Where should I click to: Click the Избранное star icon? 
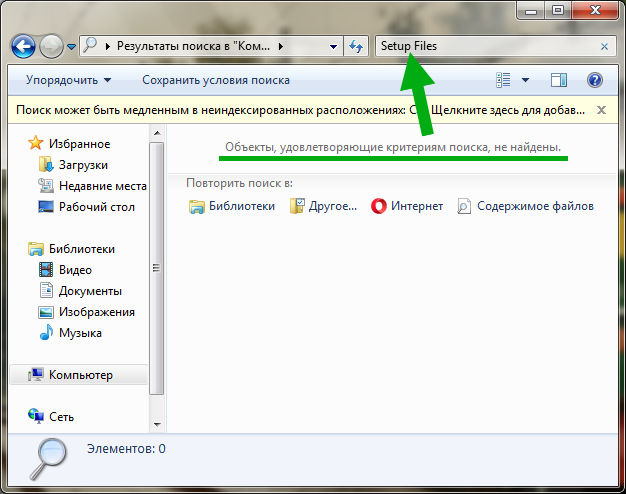click(x=36, y=143)
